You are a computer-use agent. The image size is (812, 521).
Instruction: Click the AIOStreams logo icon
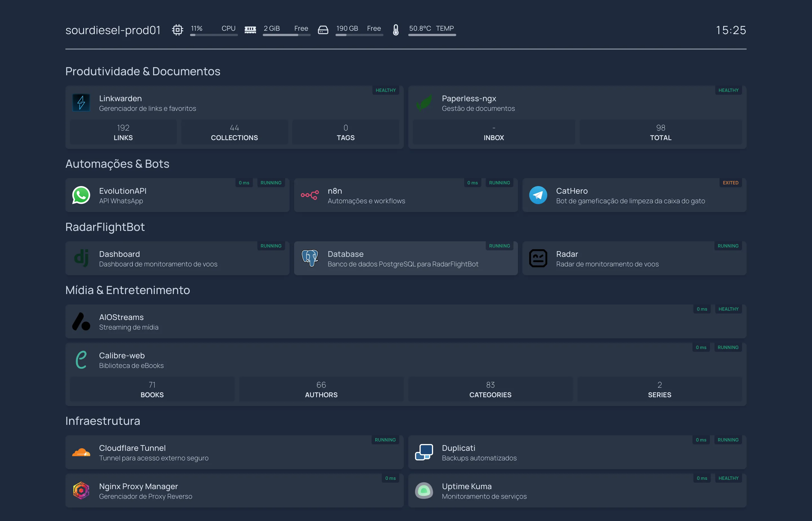pyautogui.click(x=81, y=321)
